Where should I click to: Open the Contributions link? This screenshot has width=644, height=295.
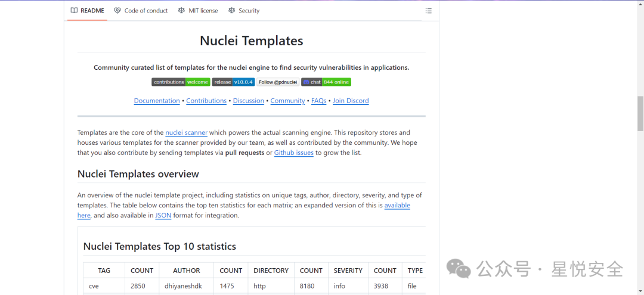pyautogui.click(x=206, y=101)
